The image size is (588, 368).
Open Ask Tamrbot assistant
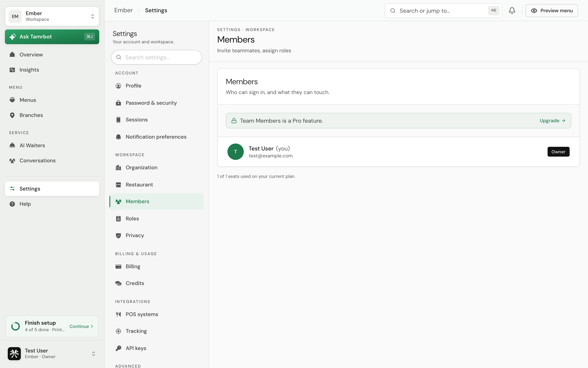52,37
